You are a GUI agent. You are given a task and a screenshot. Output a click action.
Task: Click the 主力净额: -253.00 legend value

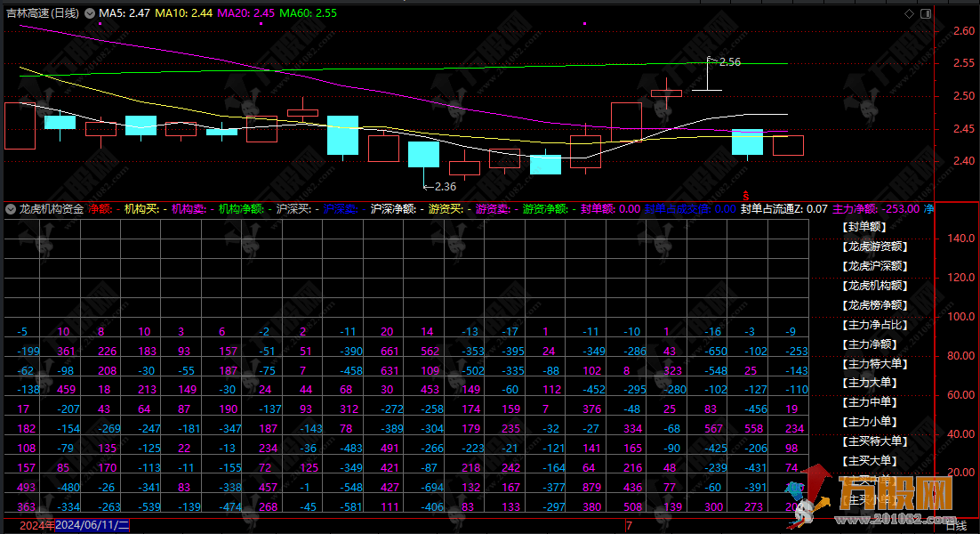tap(876, 209)
